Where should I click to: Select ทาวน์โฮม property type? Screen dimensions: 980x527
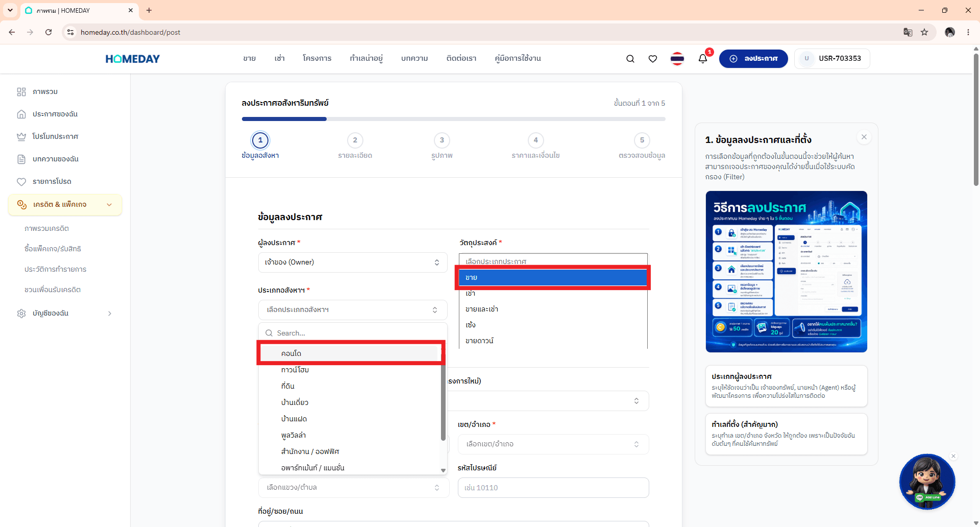[351, 370]
